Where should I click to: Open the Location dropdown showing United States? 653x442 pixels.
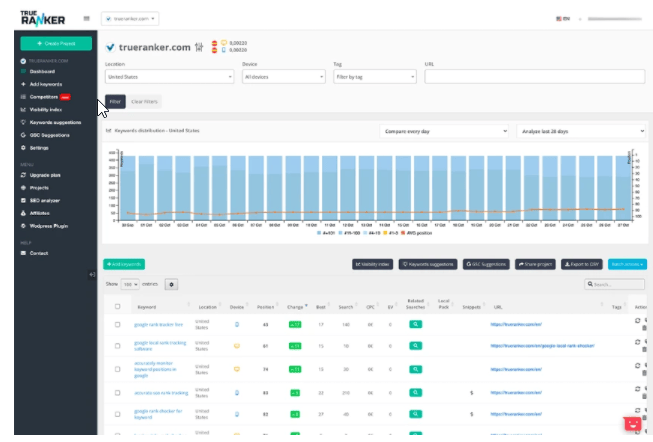(169, 76)
